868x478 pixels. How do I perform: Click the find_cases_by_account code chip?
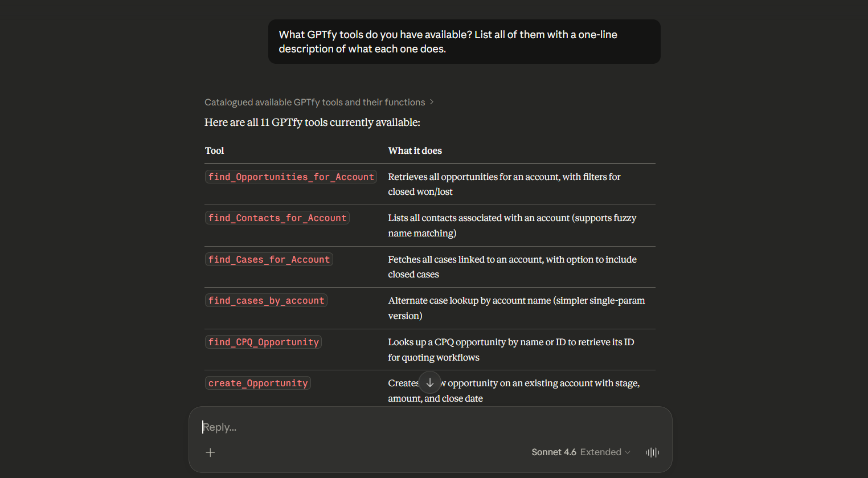pos(266,300)
